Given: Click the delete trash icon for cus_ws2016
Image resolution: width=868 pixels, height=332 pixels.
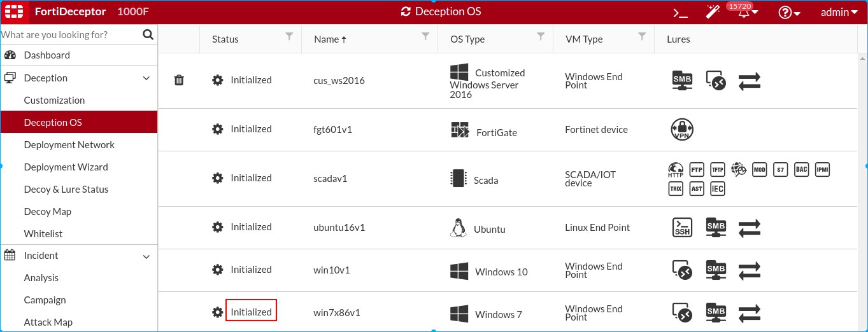Looking at the screenshot, I should pyautogui.click(x=179, y=80).
